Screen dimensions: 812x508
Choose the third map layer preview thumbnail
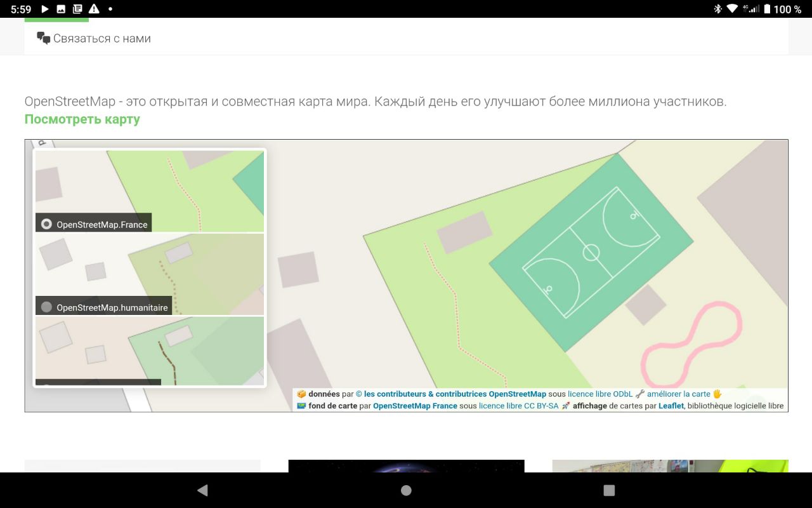click(150, 351)
